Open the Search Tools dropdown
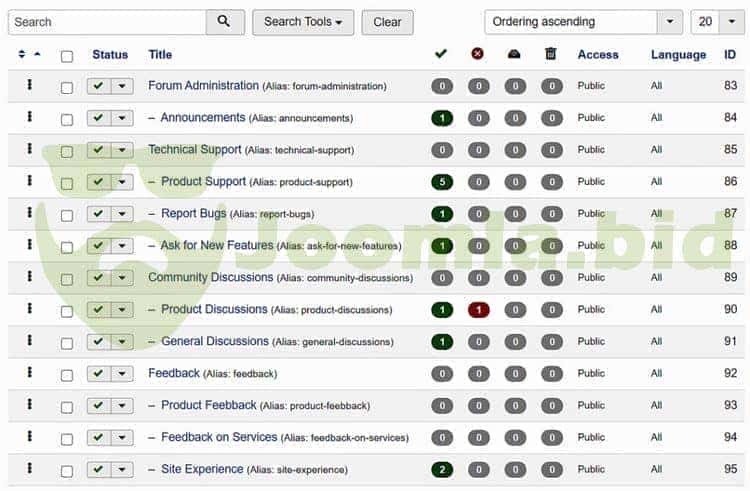 click(x=303, y=22)
